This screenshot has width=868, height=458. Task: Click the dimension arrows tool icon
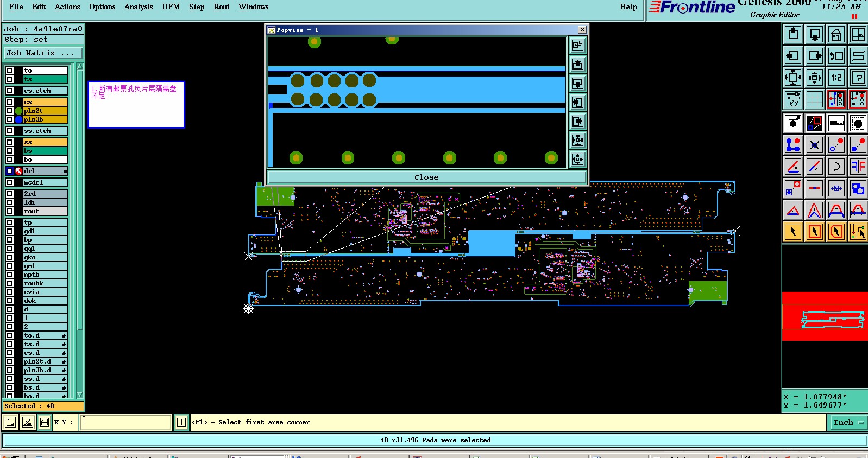[836, 188]
